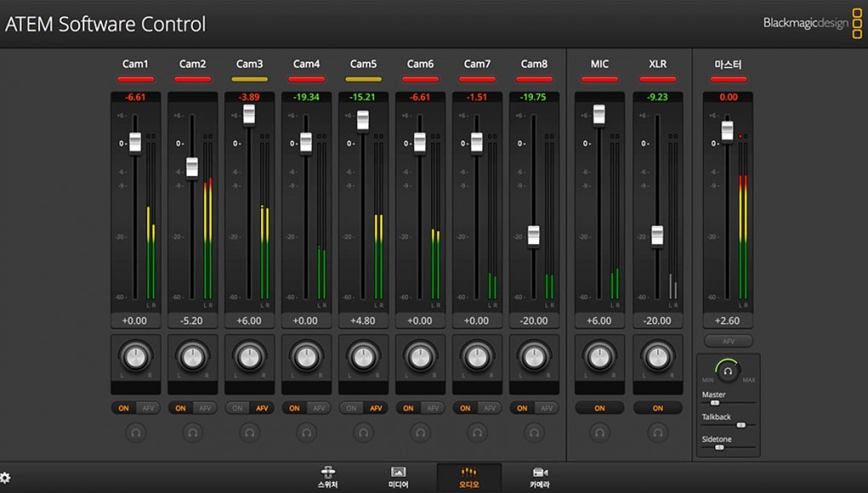Screen dimensions: 868x493
Task: Click the Talkback slider handle
Action: 740,425
